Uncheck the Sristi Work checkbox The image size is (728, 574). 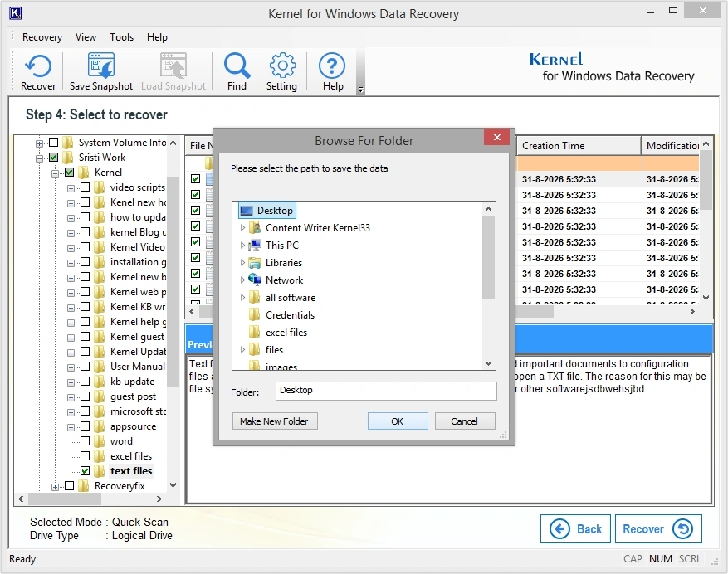point(54,158)
